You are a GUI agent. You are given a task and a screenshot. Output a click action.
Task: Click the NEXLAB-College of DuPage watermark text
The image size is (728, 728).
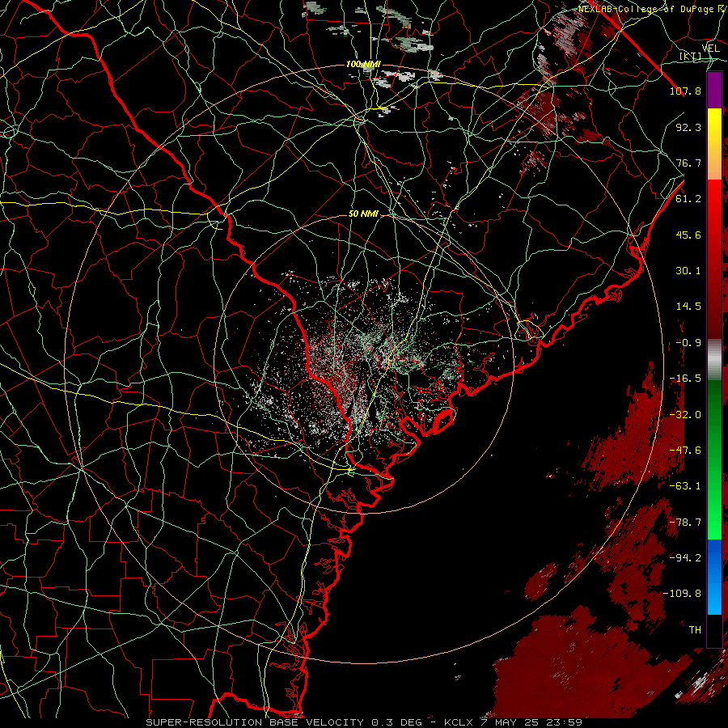(652, 9)
